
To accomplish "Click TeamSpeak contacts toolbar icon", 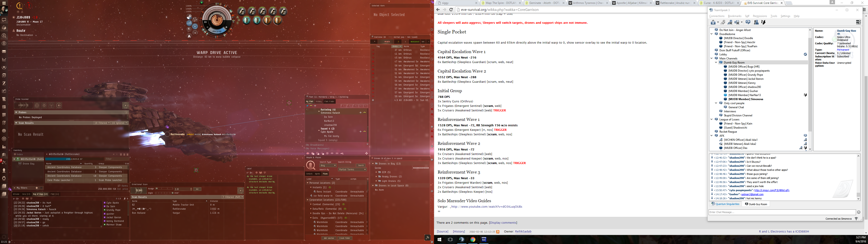I will point(756,22).
